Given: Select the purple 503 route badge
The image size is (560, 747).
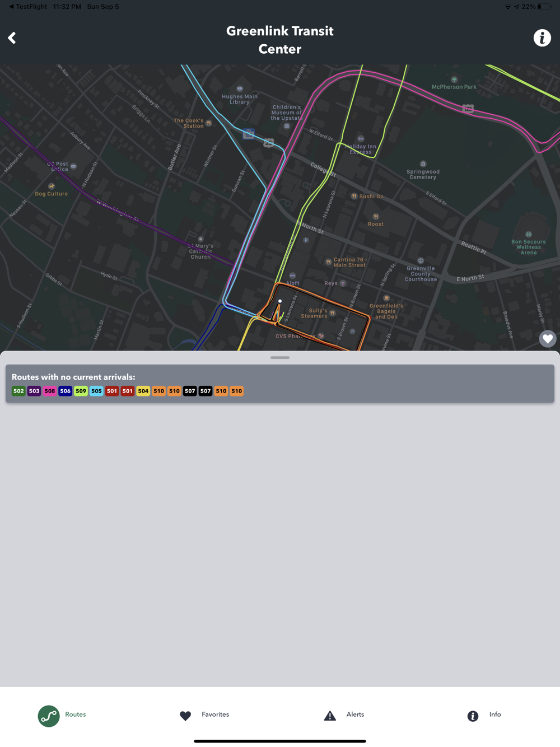Looking at the screenshot, I should (x=34, y=391).
